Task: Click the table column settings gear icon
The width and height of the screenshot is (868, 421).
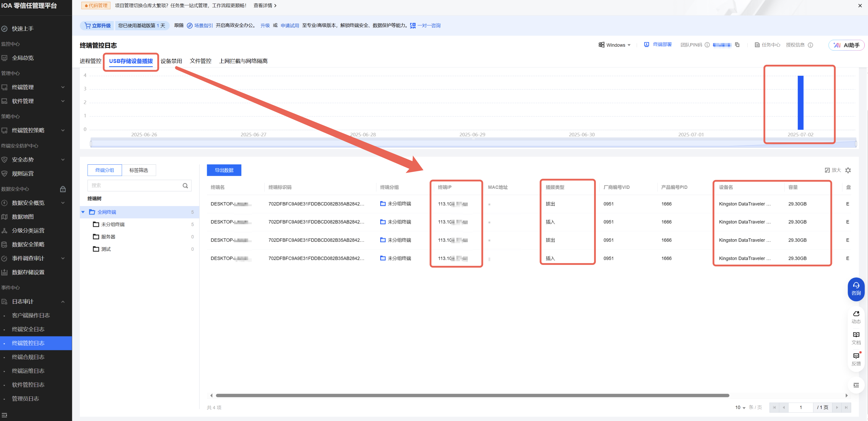Action: coord(848,170)
